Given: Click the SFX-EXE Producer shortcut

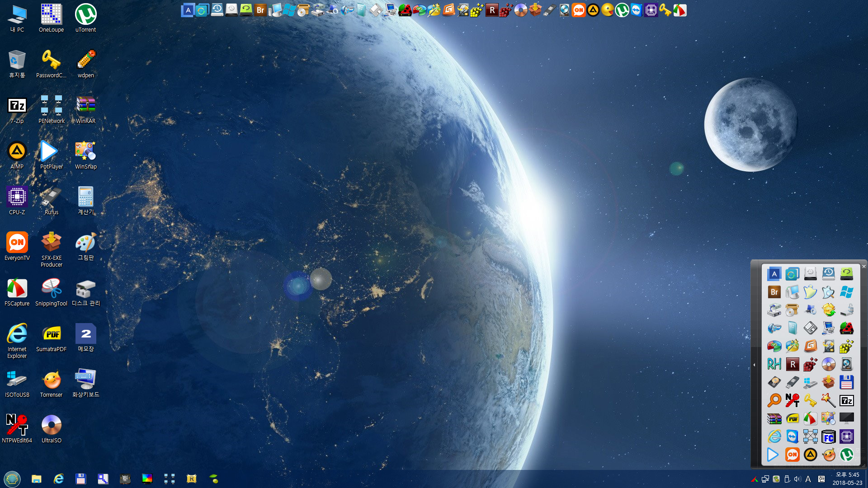Looking at the screenshot, I should coord(51,250).
